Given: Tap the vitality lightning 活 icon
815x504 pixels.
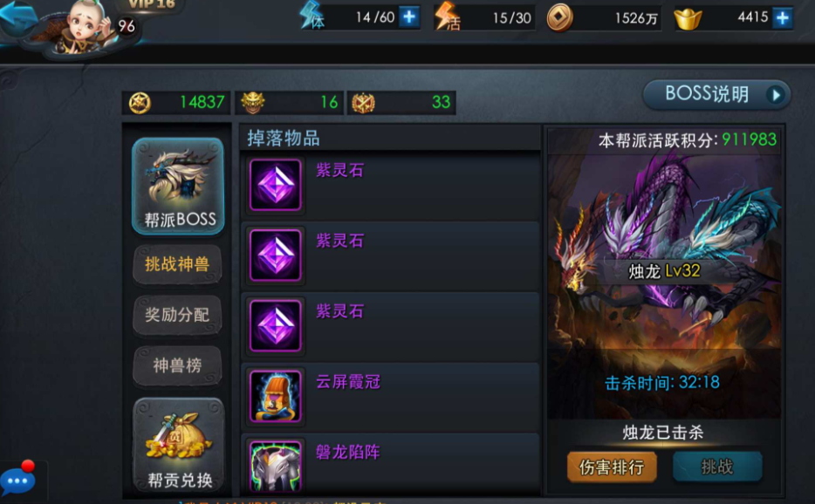Looking at the screenshot, I should tap(448, 17).
